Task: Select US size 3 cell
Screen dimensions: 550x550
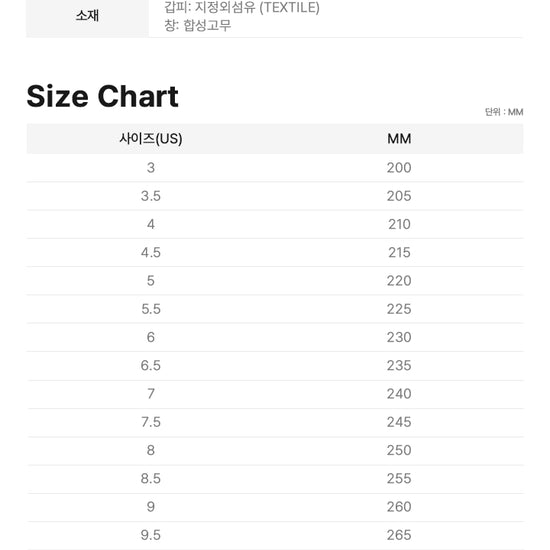Action: click(151, 168)
